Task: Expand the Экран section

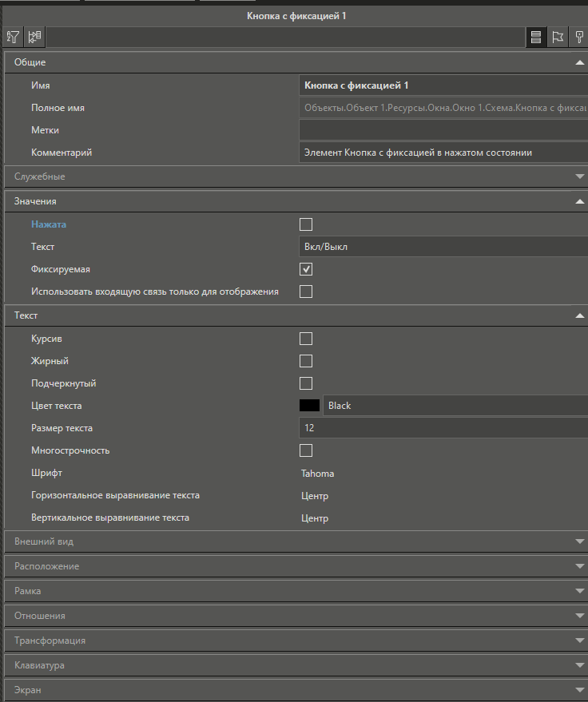Action: (579, 690)
